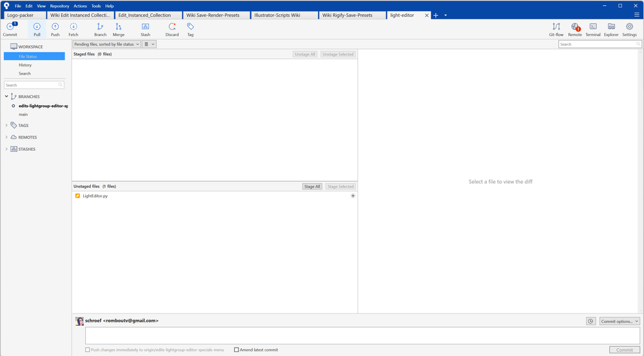Viewport: 644px width, 356px height.
Task: Click the Push toolbar icon
Action: tap(55, 29)
